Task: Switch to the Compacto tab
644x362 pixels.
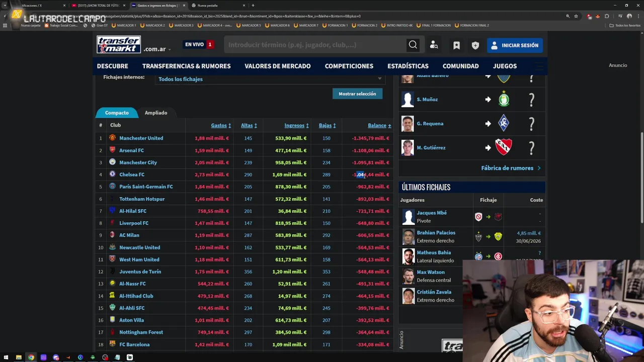Action: [117, 113]
